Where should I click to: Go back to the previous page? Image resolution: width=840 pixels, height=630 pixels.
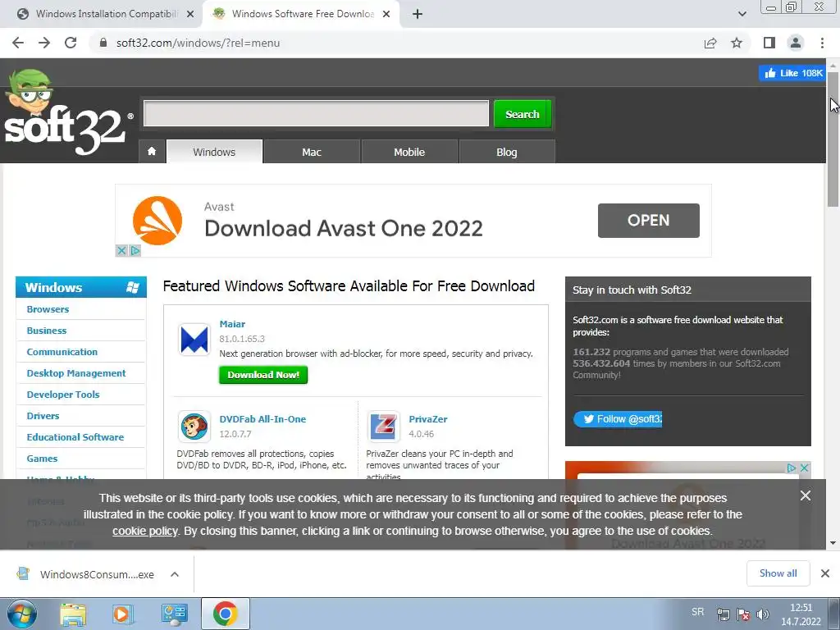point(18,43)
